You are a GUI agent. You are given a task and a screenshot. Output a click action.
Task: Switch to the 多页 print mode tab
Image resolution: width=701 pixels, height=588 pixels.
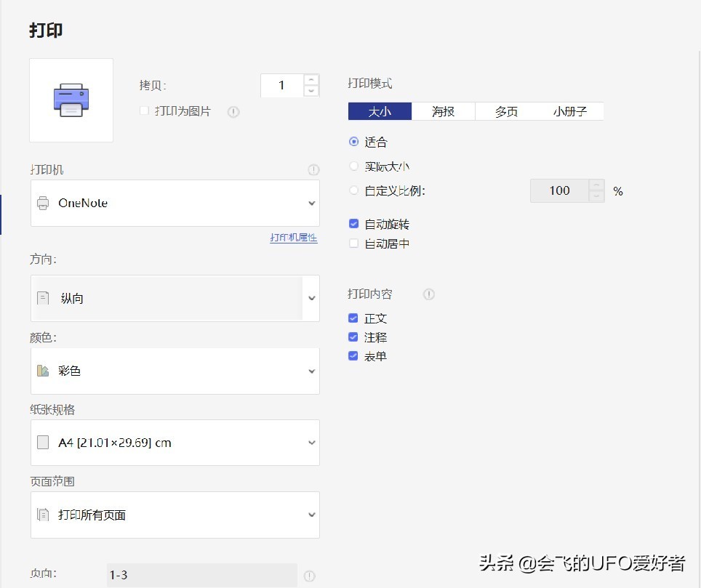tap(505, 111)
